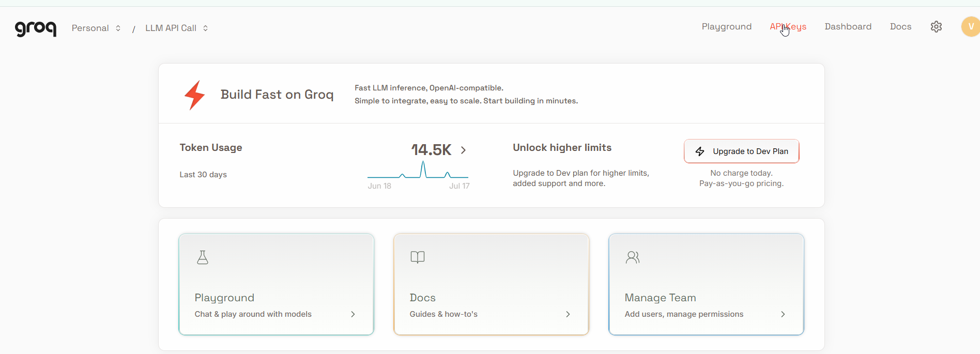Click the Pay-as-you-go pricing text
The width and height of the screenshot is (980, 354).
point(741,183)
